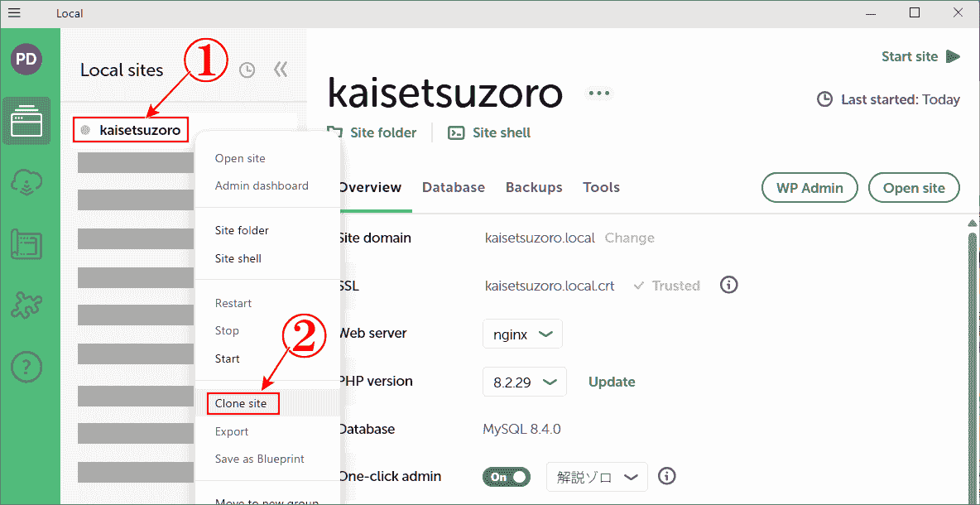Open the PHP version 8.2.29 dropdown
980x505 pixels.
pyautogui.click(x=525, y=382)
